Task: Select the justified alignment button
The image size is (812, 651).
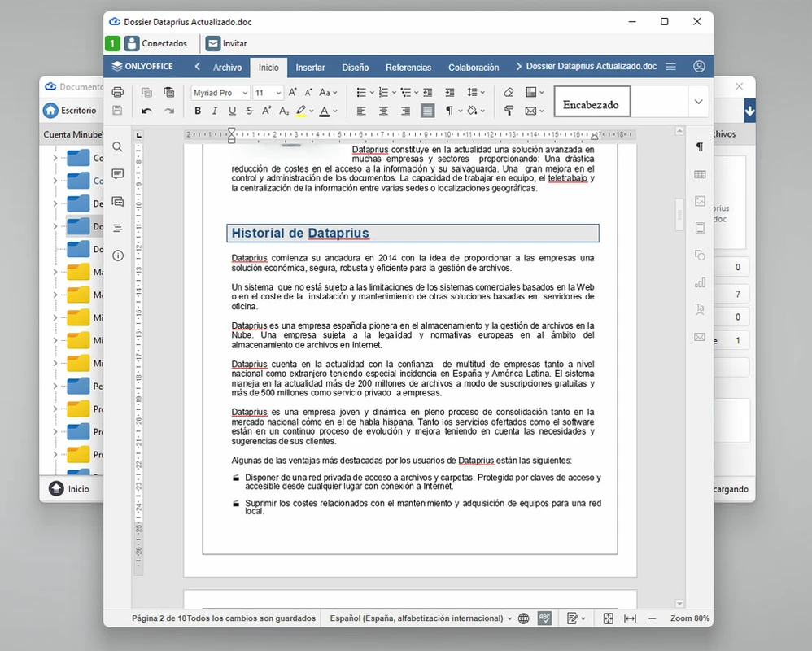Action: click(x=428, y=111)
